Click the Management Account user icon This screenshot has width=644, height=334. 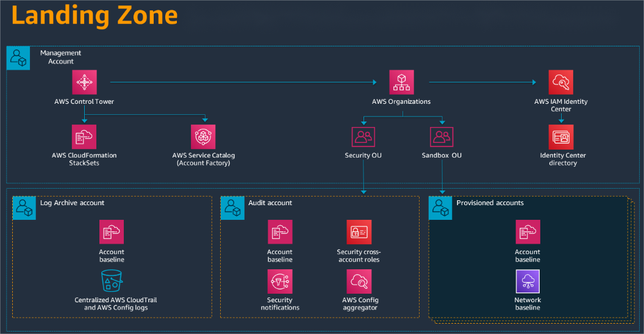point(18,57)
